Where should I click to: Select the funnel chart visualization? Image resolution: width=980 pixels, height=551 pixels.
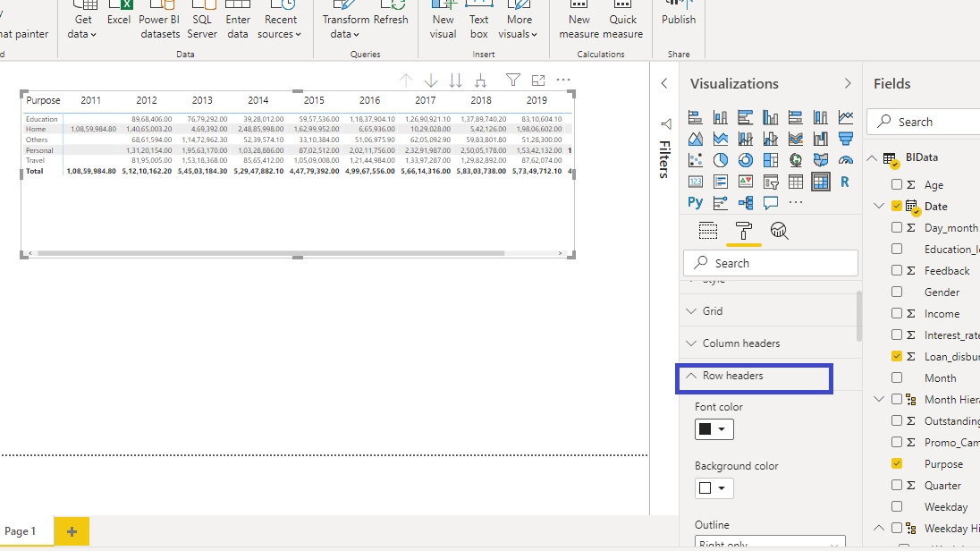tap(845, 139)
